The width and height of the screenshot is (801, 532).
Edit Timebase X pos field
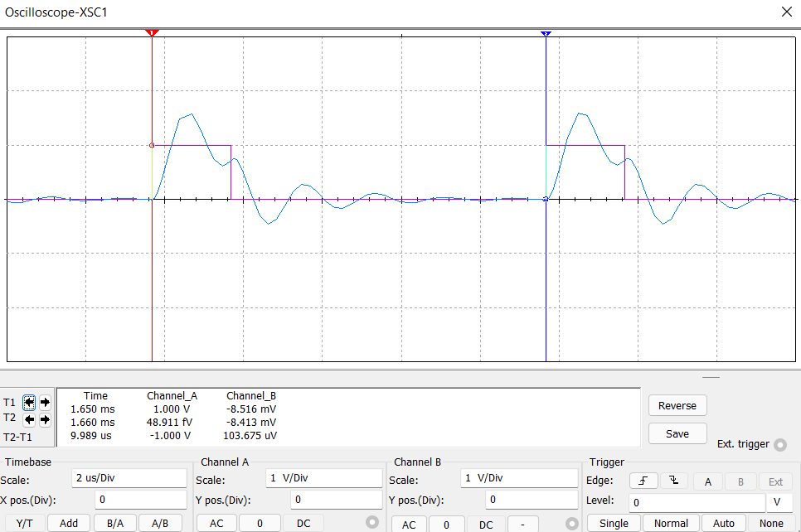pyautogui.click(x=141, y=500)
